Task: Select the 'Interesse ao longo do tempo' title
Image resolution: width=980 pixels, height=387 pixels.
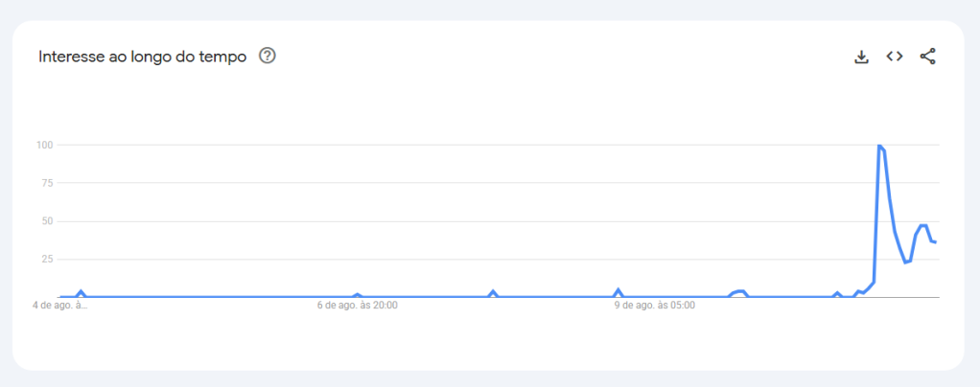Action: 143,57
